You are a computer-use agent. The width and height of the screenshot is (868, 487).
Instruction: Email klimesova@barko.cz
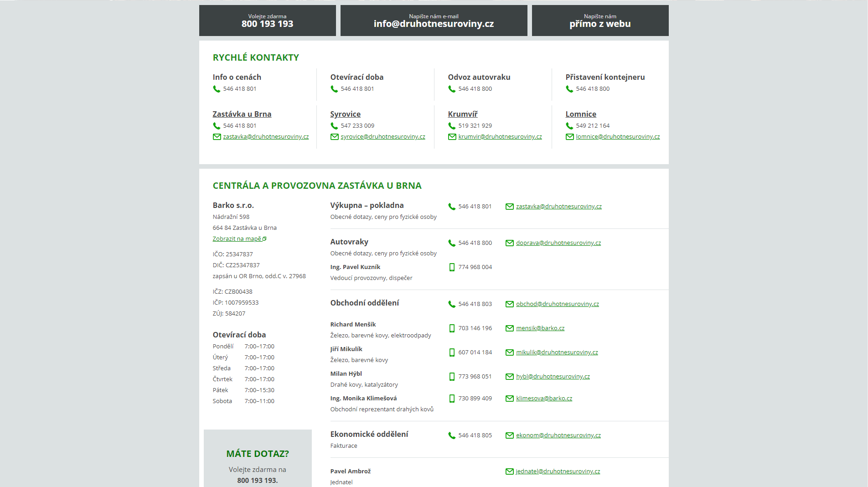click(544, 398)
